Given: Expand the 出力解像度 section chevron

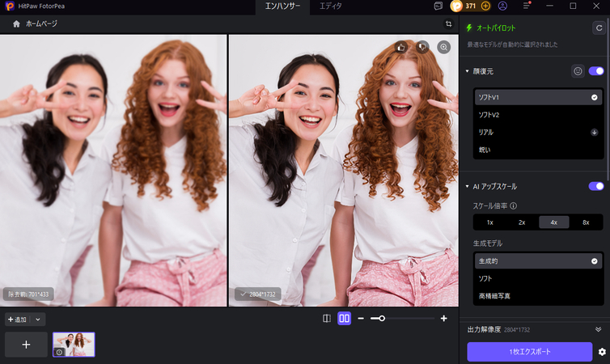Looking at the screenshot, I should coord(598,329).
